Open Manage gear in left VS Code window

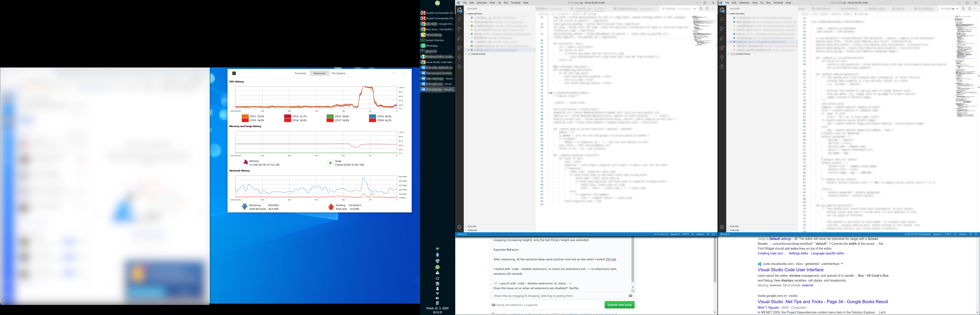click(460, 227)
